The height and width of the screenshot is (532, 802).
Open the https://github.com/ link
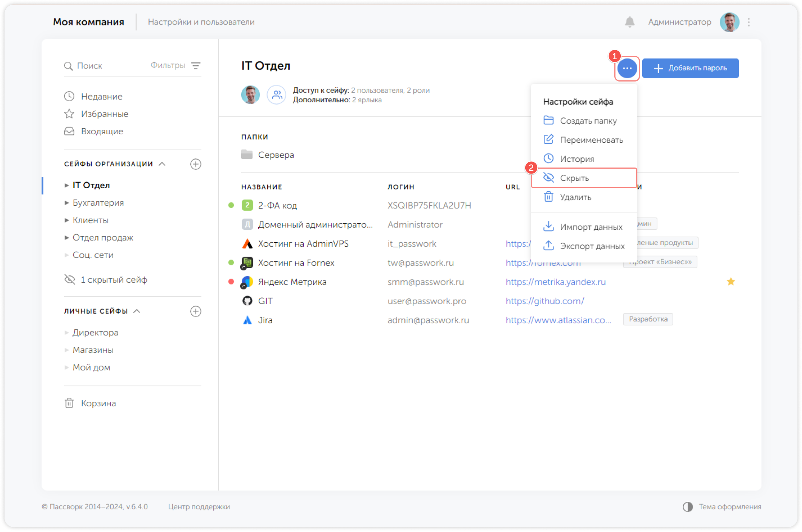coord(544,301)
